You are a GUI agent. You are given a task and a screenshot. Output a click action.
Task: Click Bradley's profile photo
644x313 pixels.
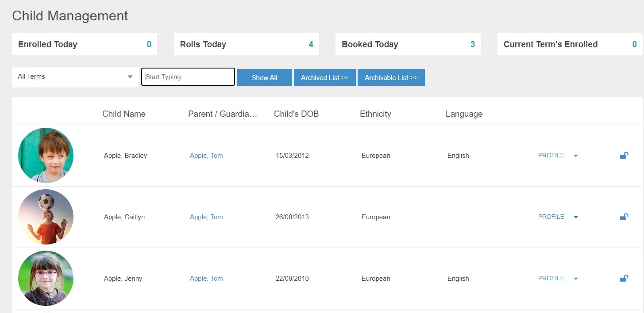(46, 155)
